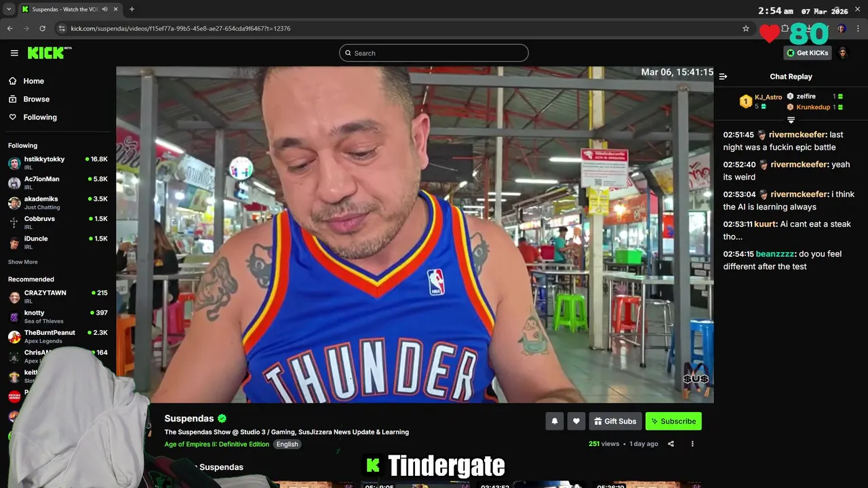Click kuurt username in chat
Screen dimensions: 868x488
[x=765, y=224]
